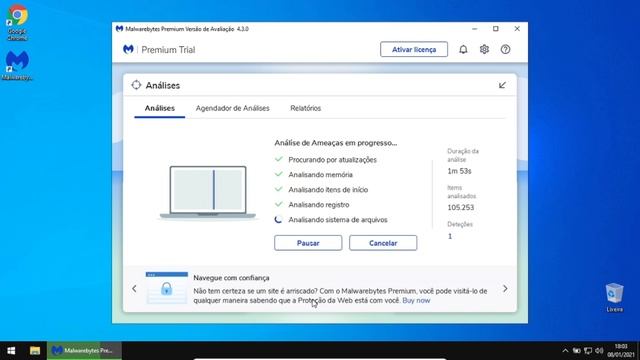Click the volume icon in system tray
The width and height of the screenshot is (640, 360).
tap(599, 351)
